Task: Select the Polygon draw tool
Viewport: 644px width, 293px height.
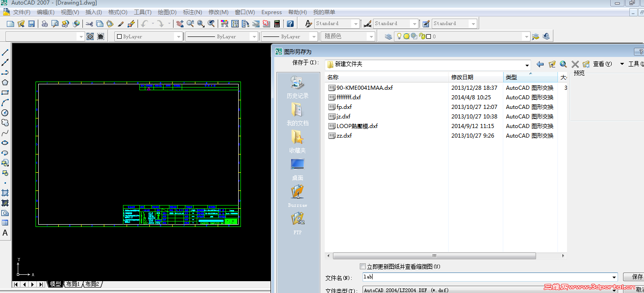Action: (5, 82)
